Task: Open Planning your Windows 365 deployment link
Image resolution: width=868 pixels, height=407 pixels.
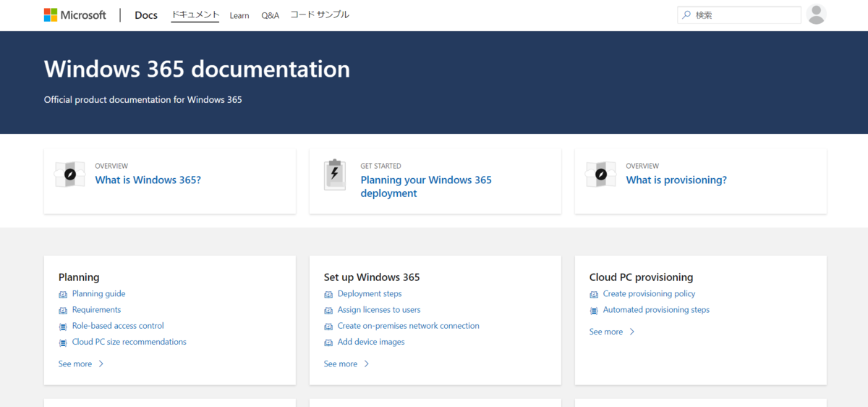Action: (426, 186)
